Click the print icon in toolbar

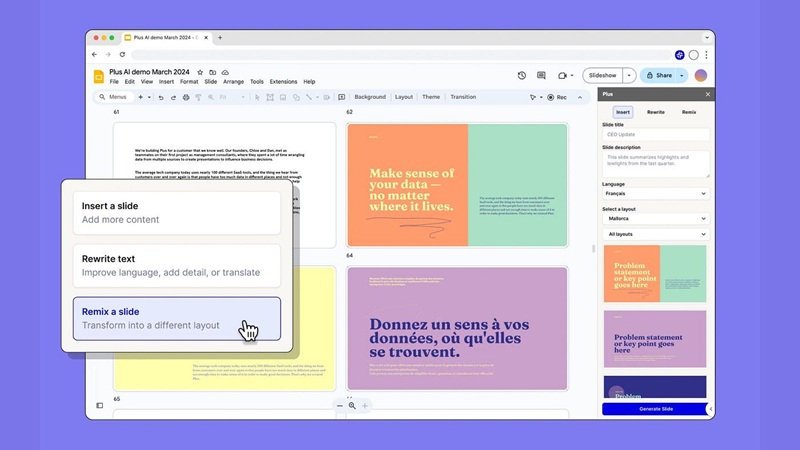coord(185,97)
